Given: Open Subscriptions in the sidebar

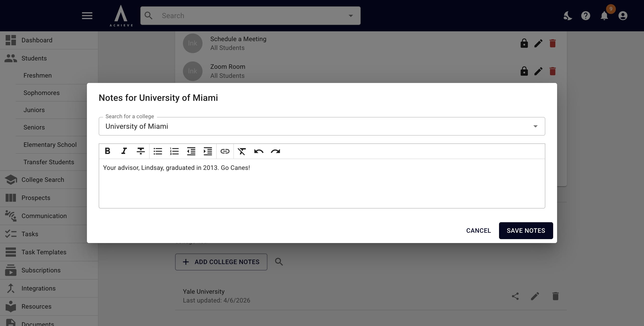Looking at the screenshot, I should click(49, 270).
